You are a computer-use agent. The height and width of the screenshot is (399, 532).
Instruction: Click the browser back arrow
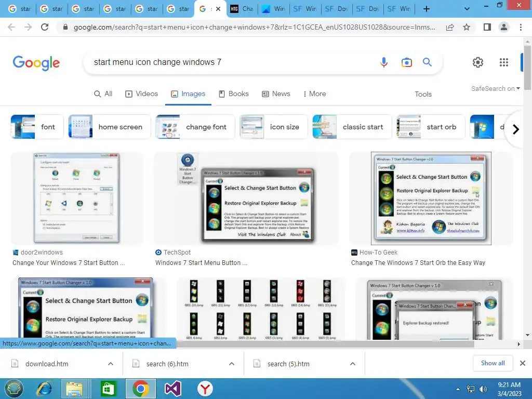click(11, 27)
